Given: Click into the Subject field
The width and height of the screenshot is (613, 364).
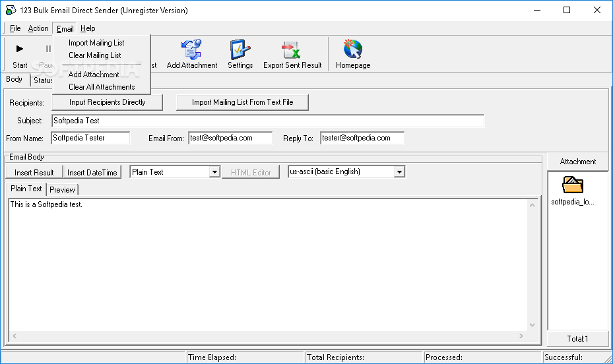Looking at the screenshot, I should (268, 121).
